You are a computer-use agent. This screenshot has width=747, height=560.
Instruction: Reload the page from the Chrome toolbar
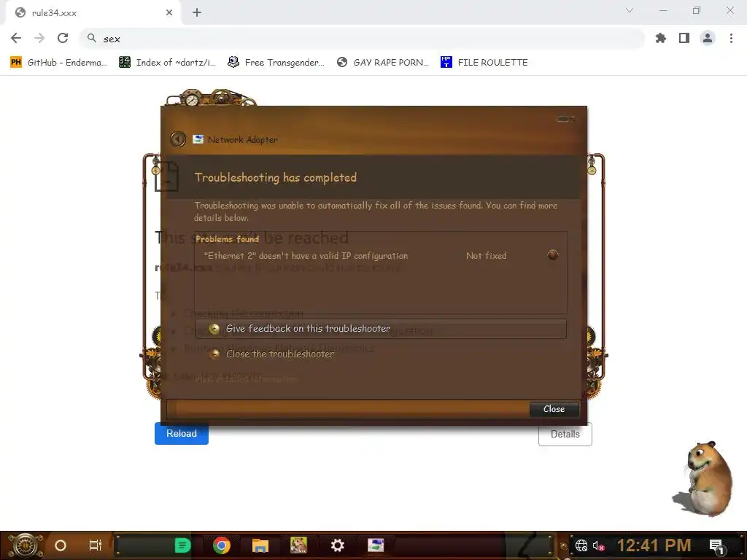63,38
